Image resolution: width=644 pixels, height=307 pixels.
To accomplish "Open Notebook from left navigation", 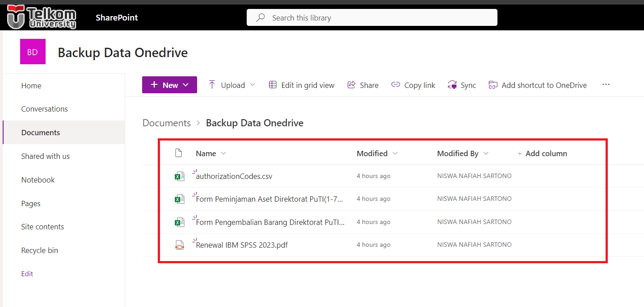I will 38,180.
